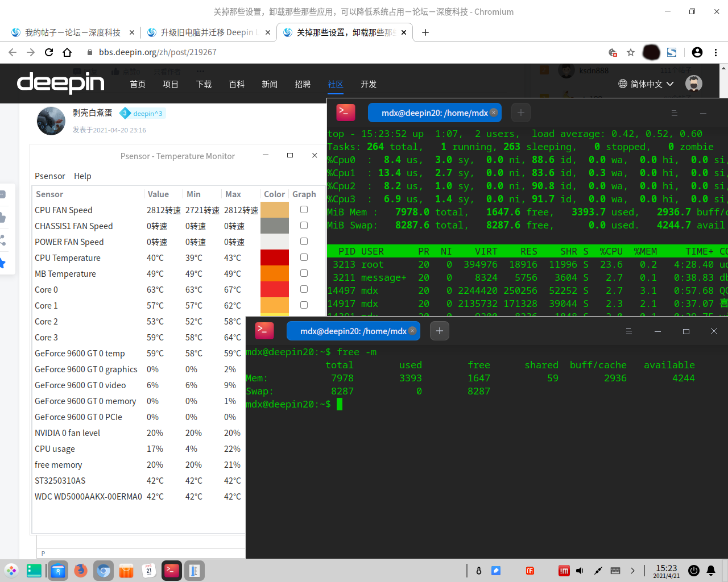Add a new tab in the background terminal
Viewport: 728px width, 582px height.
click(521, 113)
